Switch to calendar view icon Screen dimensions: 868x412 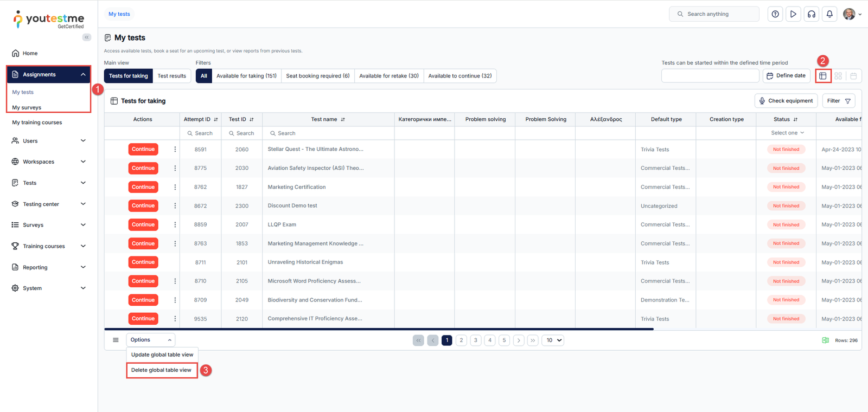coord(853,76)
